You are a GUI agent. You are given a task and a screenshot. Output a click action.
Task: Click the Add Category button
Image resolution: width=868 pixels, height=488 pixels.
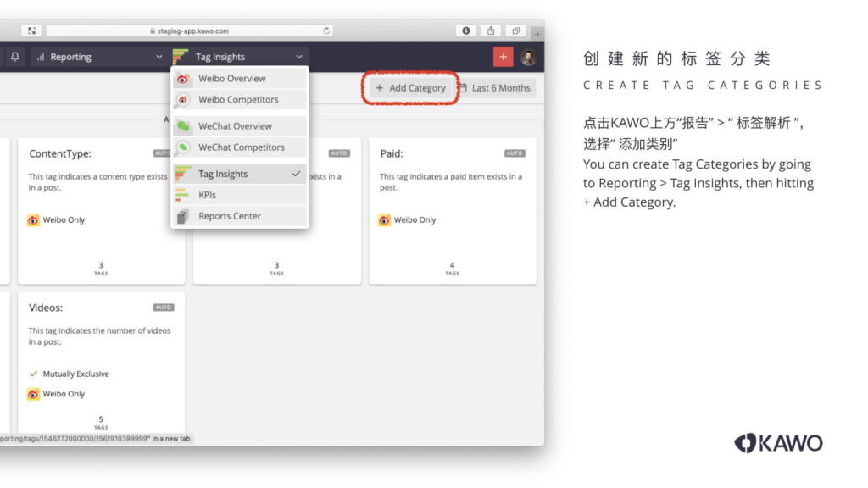(410, 88)
